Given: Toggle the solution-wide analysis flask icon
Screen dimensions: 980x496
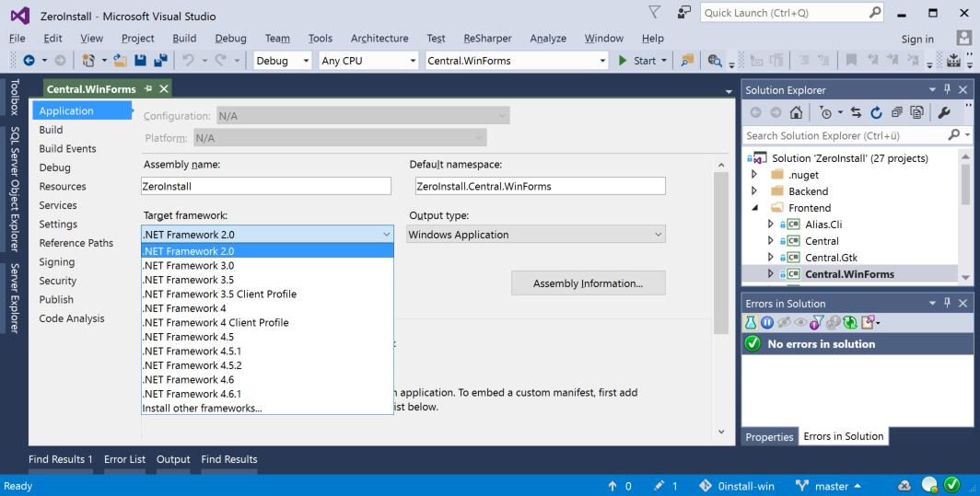Looking at the screenshot, I should click(750, 322).
